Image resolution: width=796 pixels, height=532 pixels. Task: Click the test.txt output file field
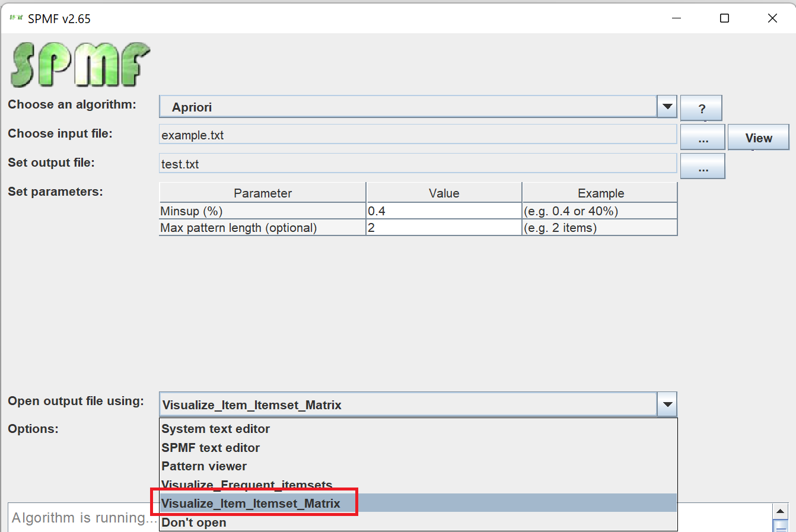[x=418, y=164]
